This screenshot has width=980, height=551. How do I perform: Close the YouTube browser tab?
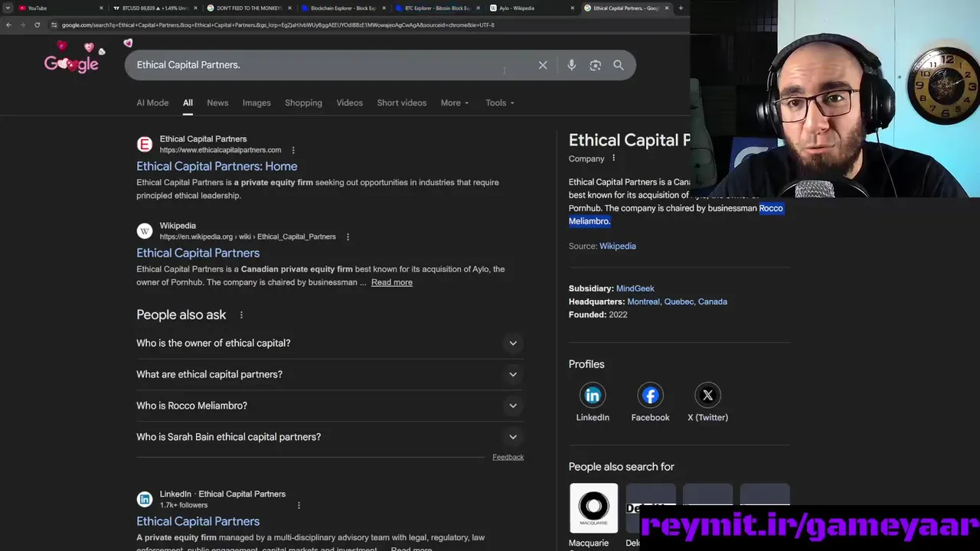101,8
